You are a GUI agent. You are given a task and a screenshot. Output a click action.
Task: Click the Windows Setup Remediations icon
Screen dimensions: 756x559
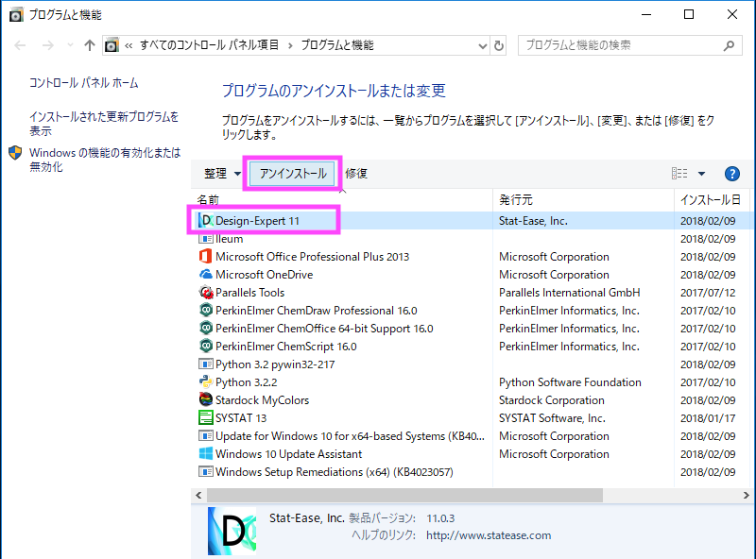click(206, 471)
